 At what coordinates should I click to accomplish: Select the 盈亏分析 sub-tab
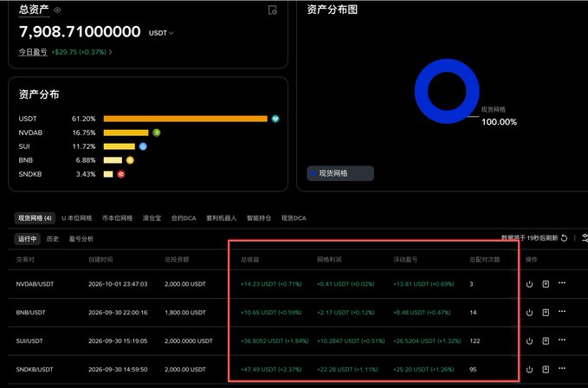coord(81,239)
